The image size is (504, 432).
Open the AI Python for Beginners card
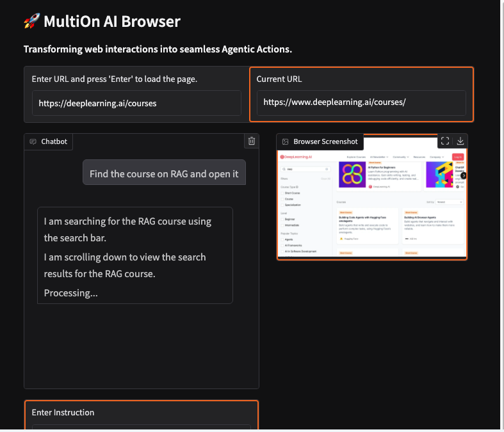pos(379,177)
